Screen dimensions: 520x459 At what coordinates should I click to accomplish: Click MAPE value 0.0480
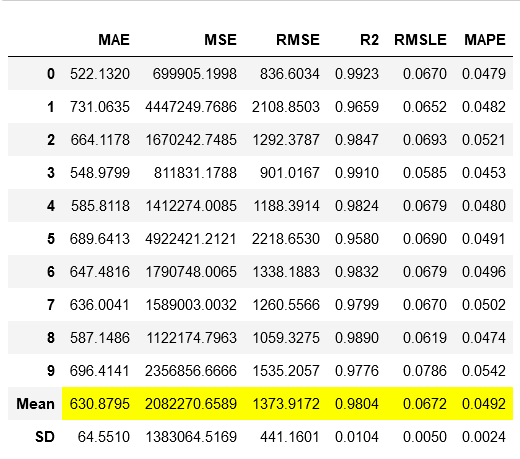[x=484, y=206]
